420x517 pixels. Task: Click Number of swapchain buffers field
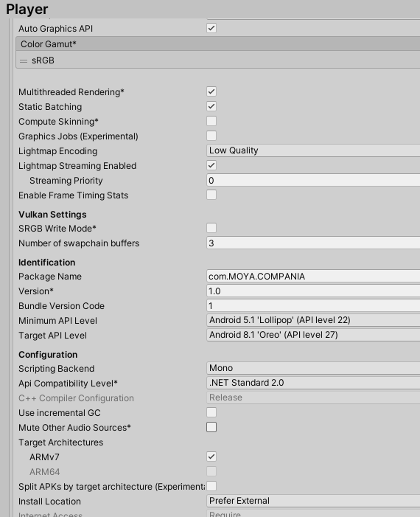click(313, 243)
